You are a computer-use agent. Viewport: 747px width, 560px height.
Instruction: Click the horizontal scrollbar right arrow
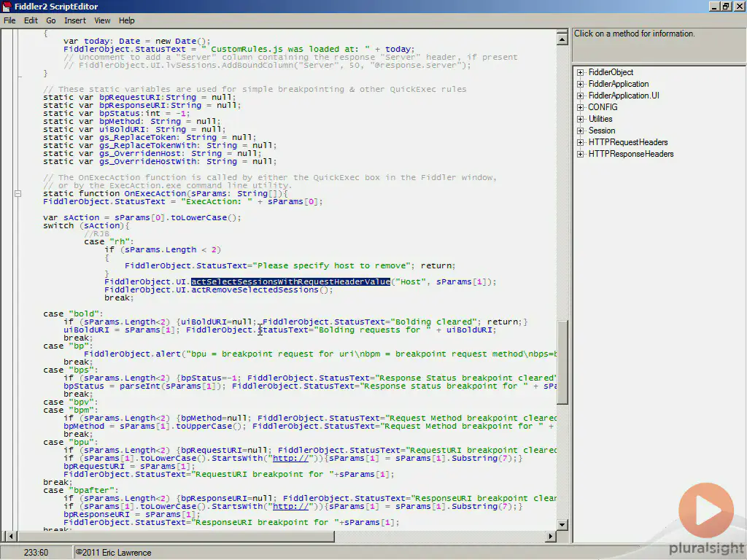coord(550,536)
